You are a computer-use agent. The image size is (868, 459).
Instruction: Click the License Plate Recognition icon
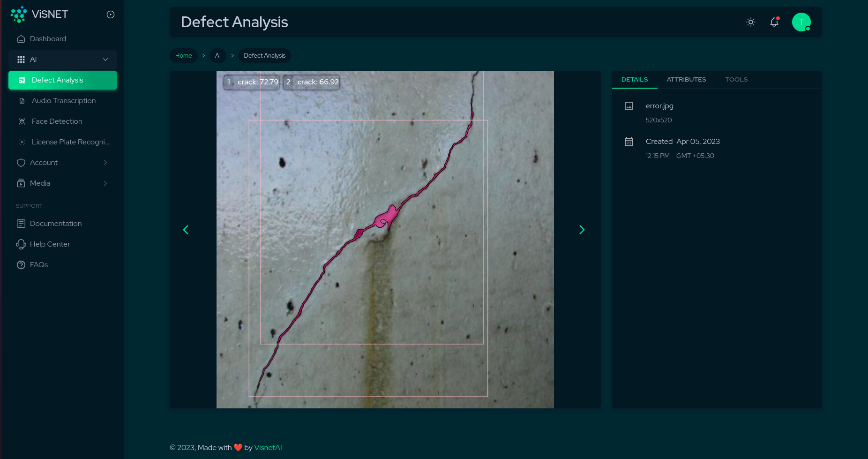click(22, 142)
